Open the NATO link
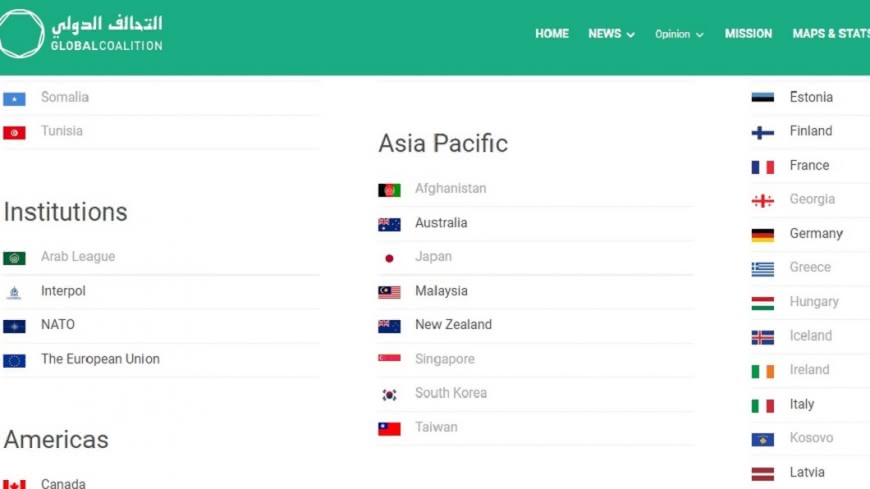Viewport: 870px width, 489px height. click(x=58, y=325)
